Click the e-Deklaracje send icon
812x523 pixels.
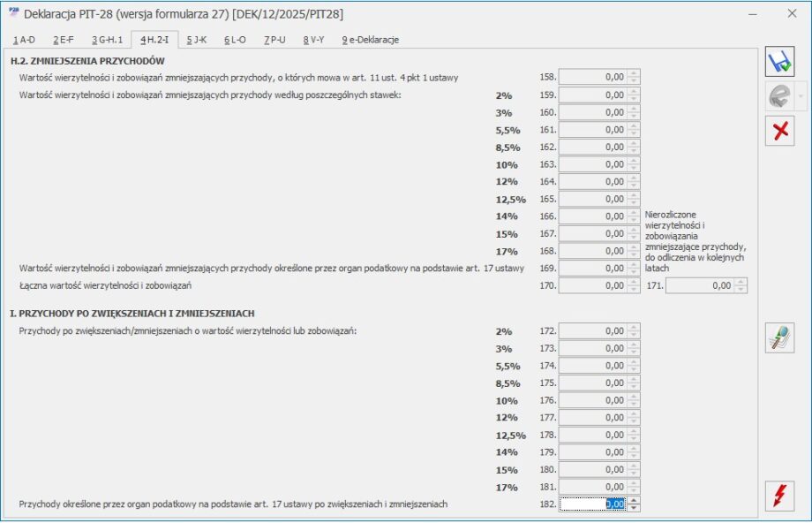click(x=779, y=96)
